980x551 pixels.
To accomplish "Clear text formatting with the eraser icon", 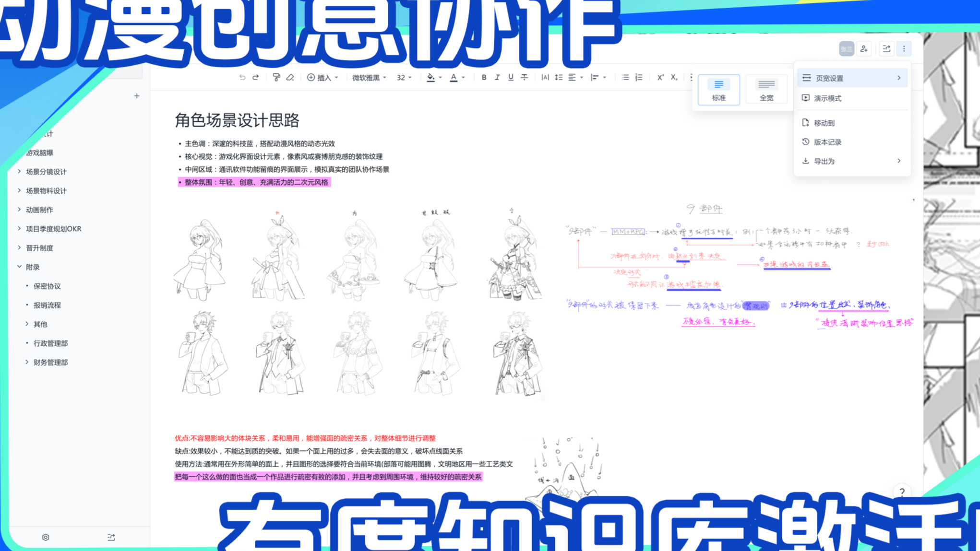I will pyautogui.click(x=290, y=77).
